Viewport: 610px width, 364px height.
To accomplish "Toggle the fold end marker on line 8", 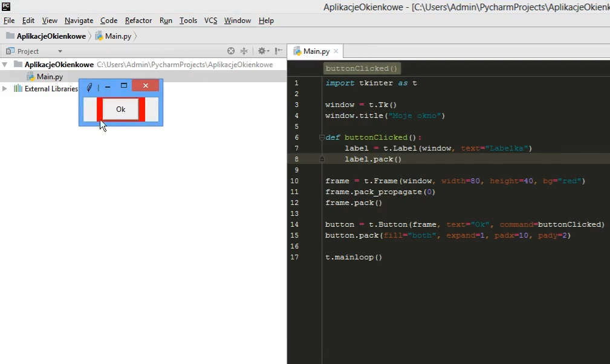I will (x=322, y=159).
